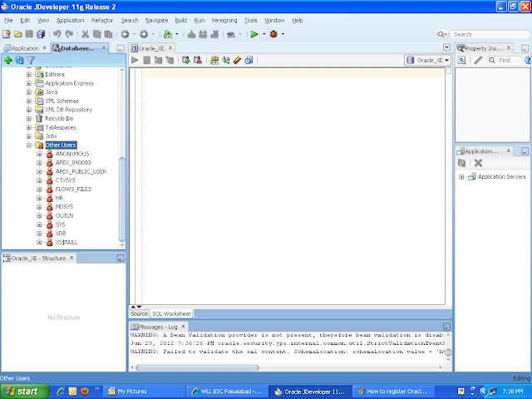Open the File menu
Screen dimensions: 532x399
coord(8,20)
